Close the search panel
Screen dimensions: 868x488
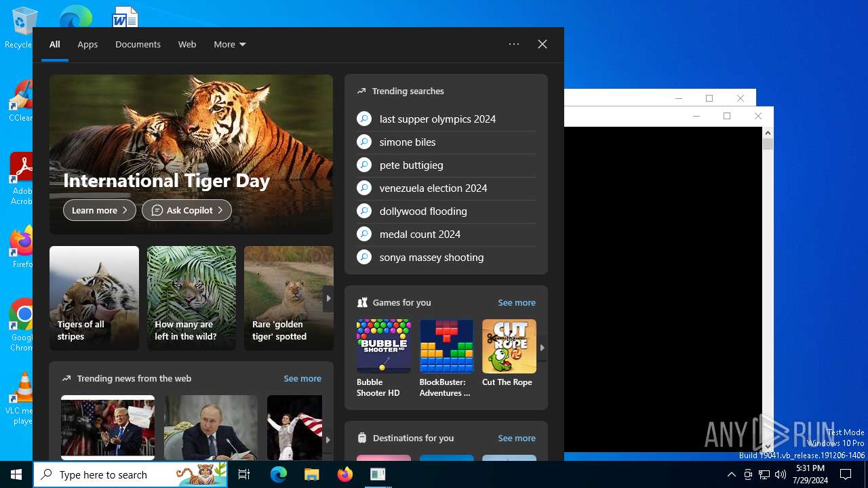point(542,44)
